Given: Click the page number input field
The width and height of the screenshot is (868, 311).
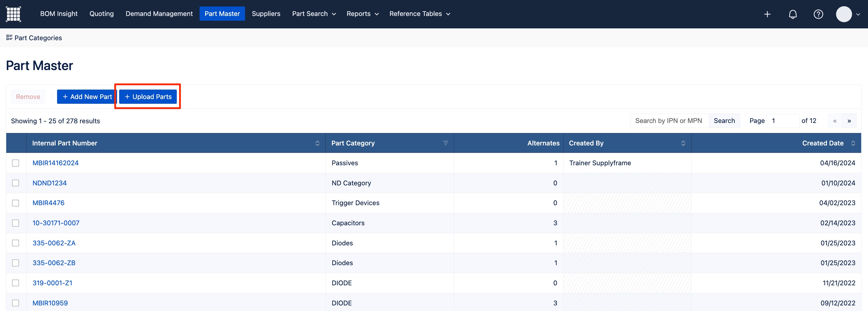Looking at the screenshot, I should tap(783, 121).
